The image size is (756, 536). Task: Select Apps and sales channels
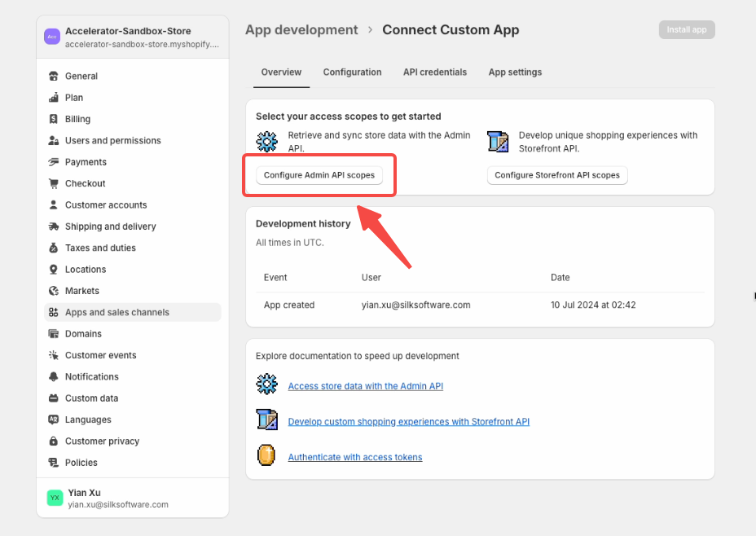133,312
